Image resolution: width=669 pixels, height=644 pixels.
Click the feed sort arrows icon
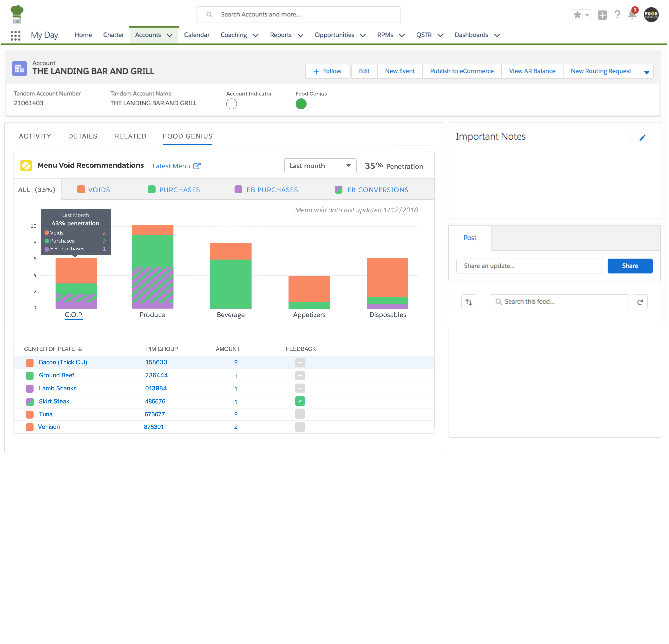pyautogui.click(x=468, y=302)
